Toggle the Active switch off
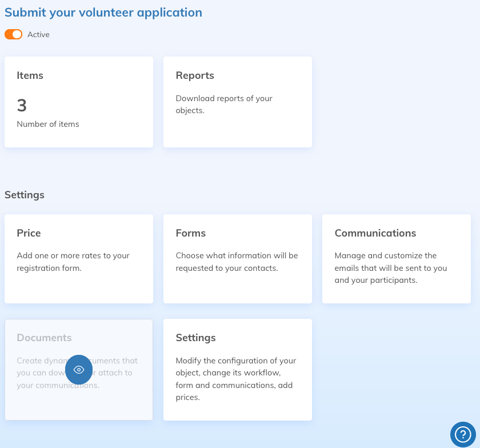 point(13,34)
